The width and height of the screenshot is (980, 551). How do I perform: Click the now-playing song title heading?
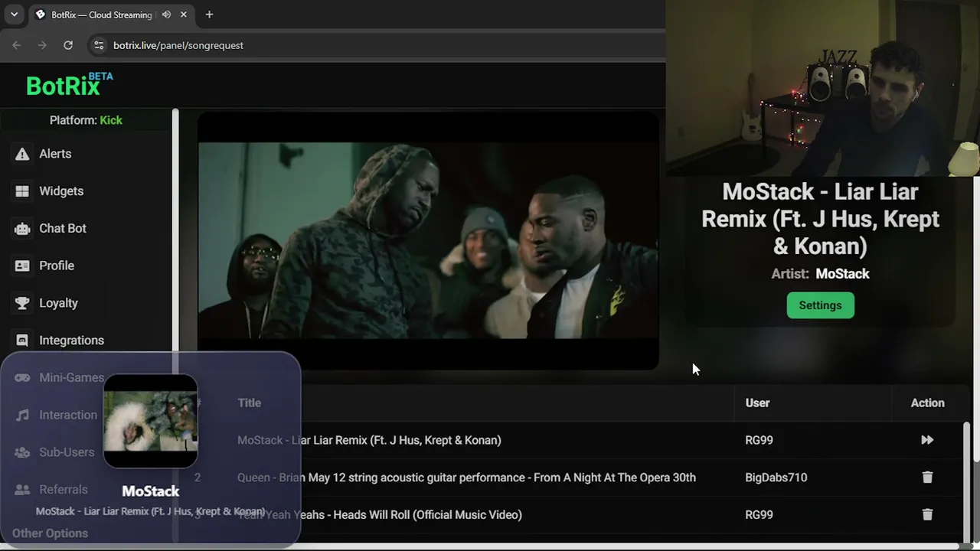(820, 219)
